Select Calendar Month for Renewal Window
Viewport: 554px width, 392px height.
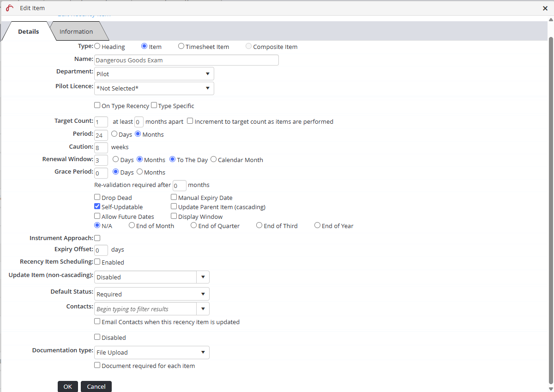coord(213,159)
